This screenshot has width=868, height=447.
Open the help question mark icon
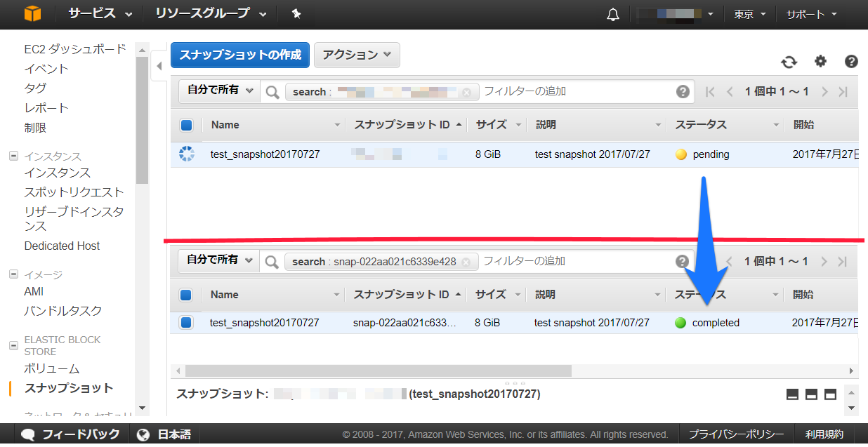[851, 61]
